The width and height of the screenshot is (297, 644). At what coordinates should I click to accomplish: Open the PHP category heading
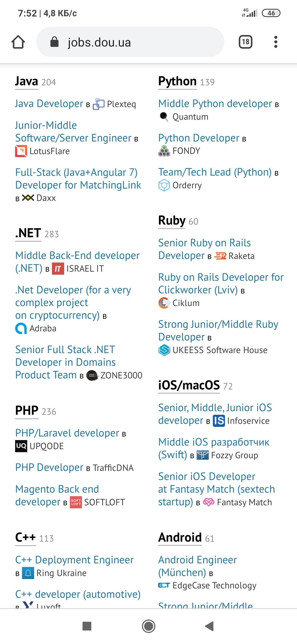27,411
